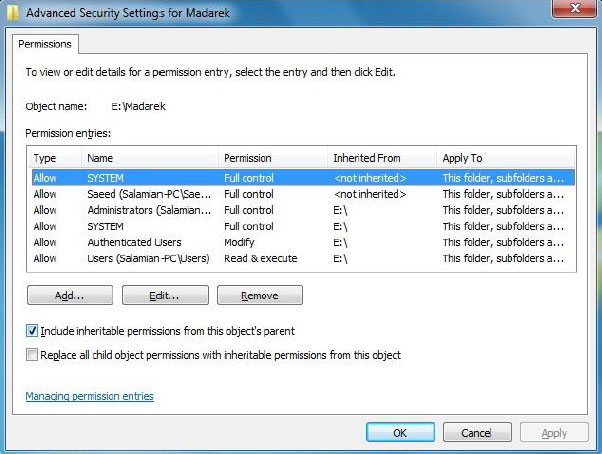Sort entries by the Name column header
602x454 pixels.
(x=150, y=158)
